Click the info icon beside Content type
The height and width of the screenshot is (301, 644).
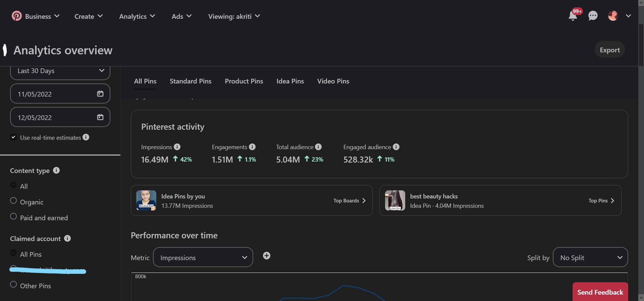(x=56, y=170)
